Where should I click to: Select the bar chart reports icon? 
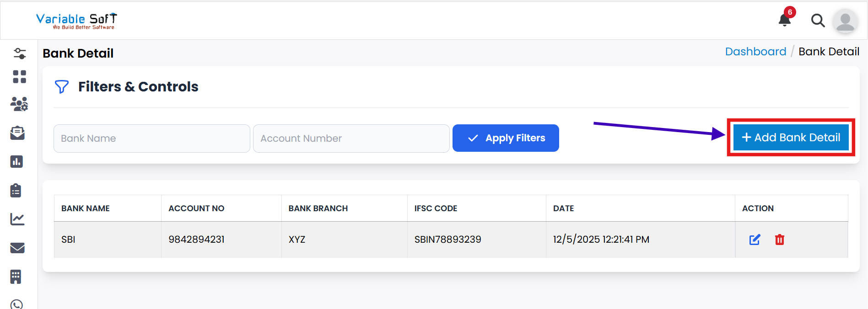pyautogui.click(x=17, y=161)
